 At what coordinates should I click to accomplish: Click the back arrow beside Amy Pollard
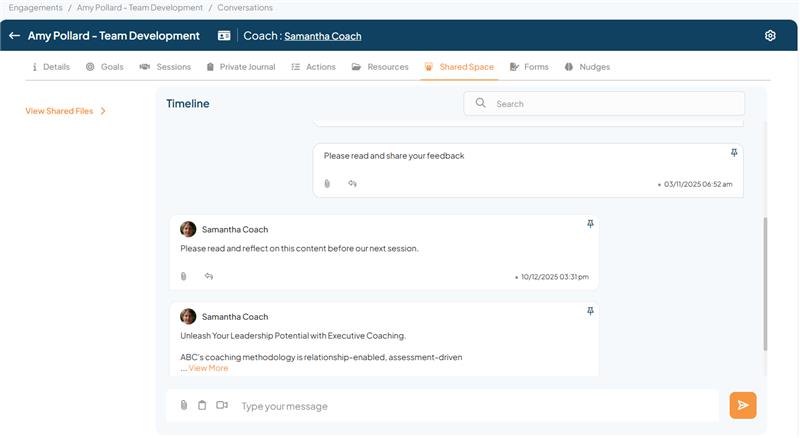point(14,36)
